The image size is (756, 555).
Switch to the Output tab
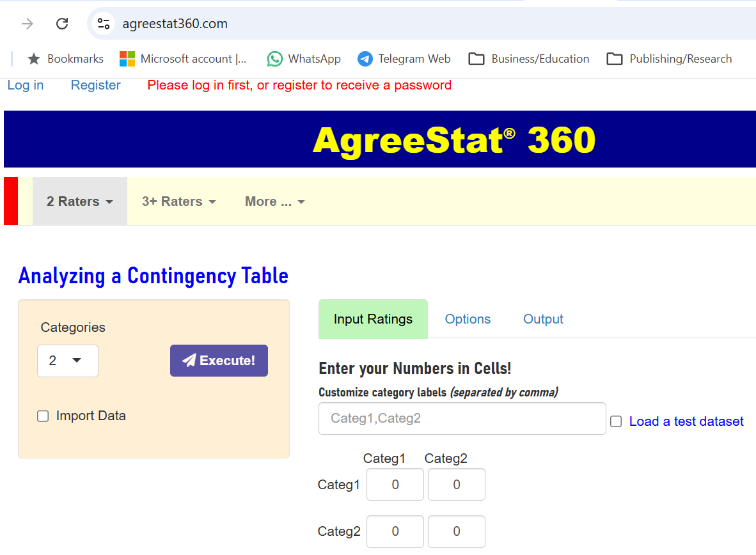tap(543, 319)
